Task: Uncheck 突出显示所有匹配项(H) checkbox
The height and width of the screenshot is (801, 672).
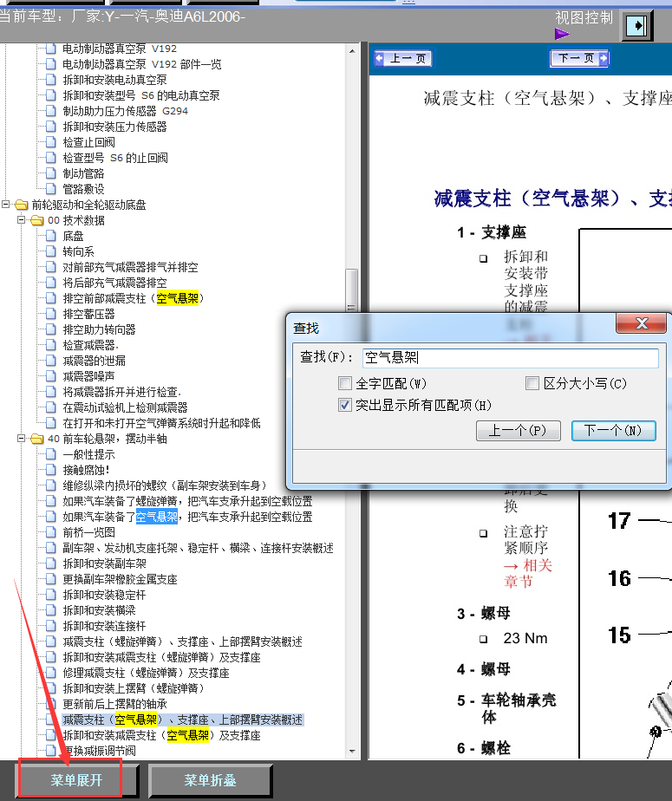Action: point(345,405)
